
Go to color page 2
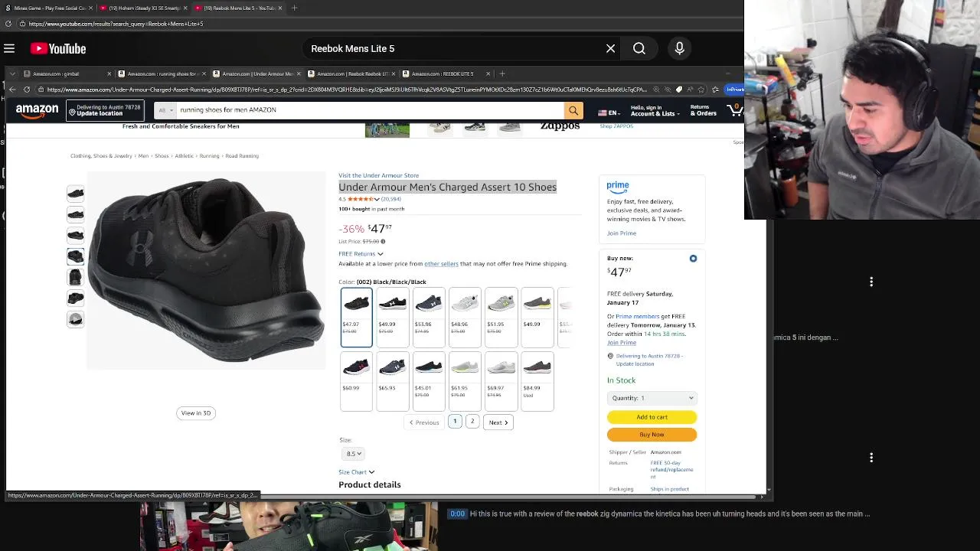coord(472,422)
